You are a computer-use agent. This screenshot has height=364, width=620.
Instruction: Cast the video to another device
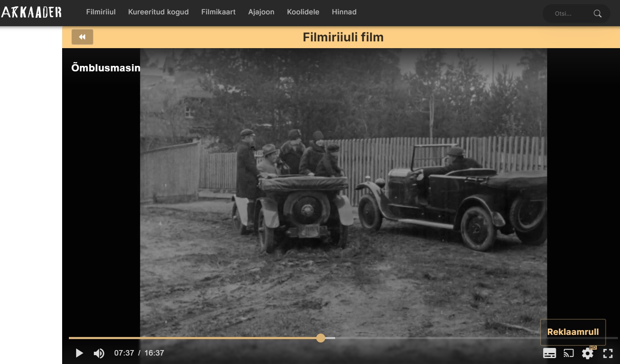click(569, 353)
